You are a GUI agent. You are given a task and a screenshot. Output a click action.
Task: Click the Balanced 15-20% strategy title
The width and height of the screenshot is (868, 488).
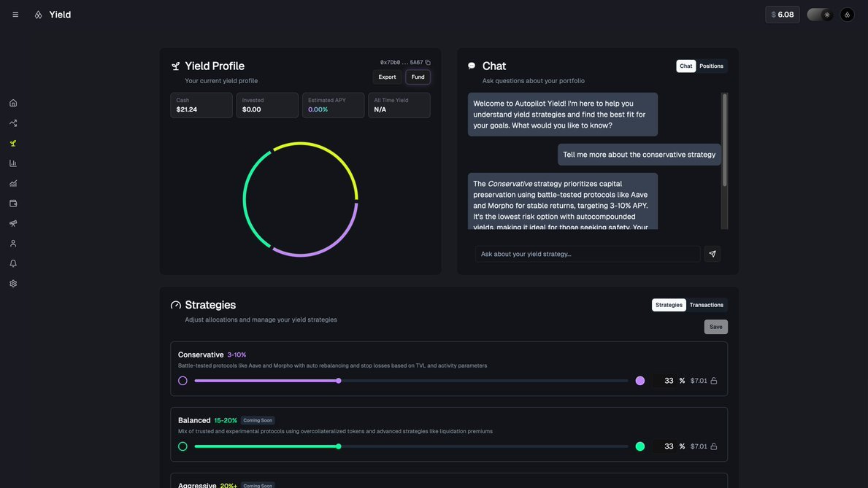pyautogui.click(x=207, y=420)
